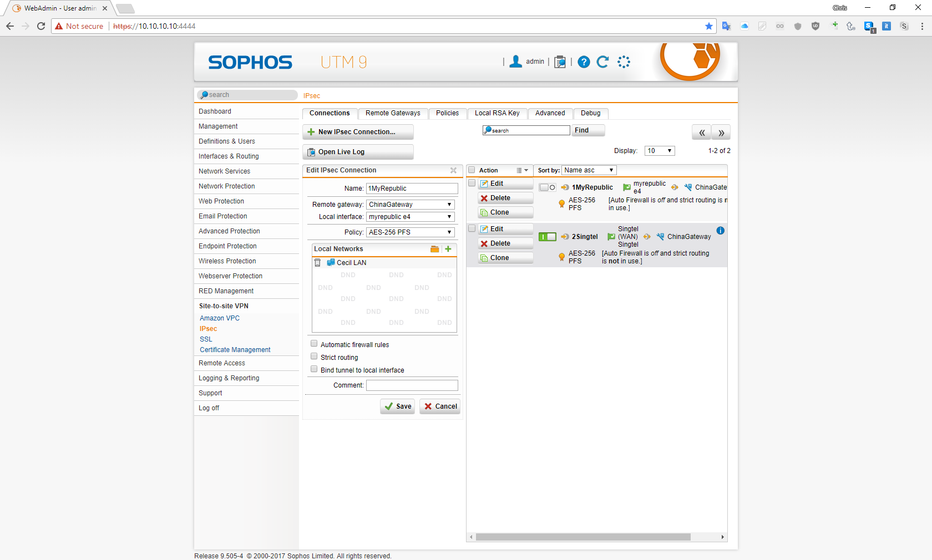This screenshot has height=560, width=932.
Task: Open the Policy AES-256 PFS dropdown
Action: [411, 232]
